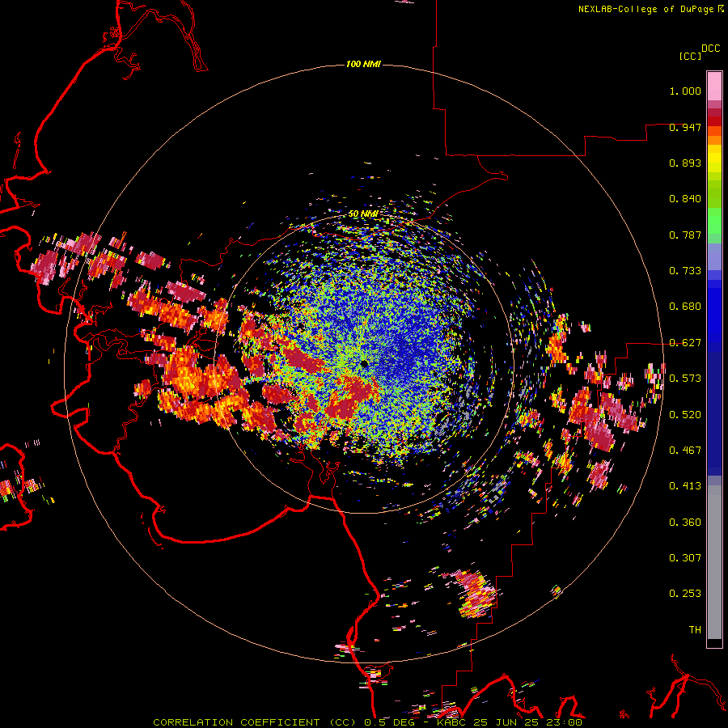
Task: Select the 1.000 legend value
Action: click(x=685, y=91)
